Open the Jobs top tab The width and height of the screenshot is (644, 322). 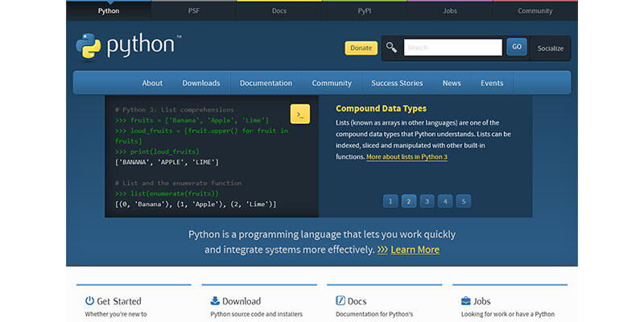(450, 11)
